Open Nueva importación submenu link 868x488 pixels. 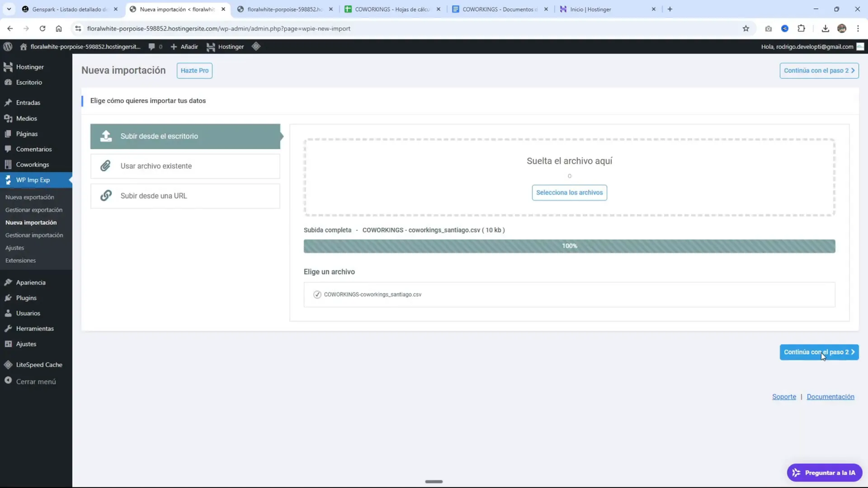point(31,222)
